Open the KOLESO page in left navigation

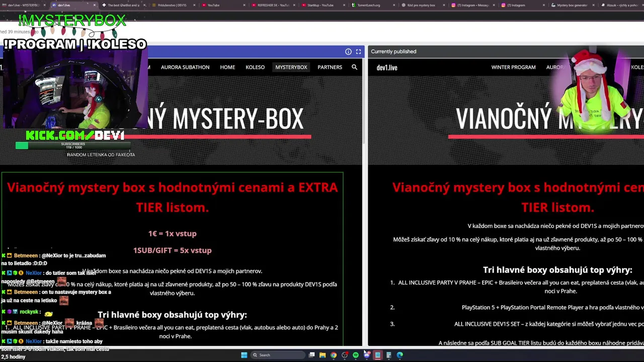(x=255, y=67)
